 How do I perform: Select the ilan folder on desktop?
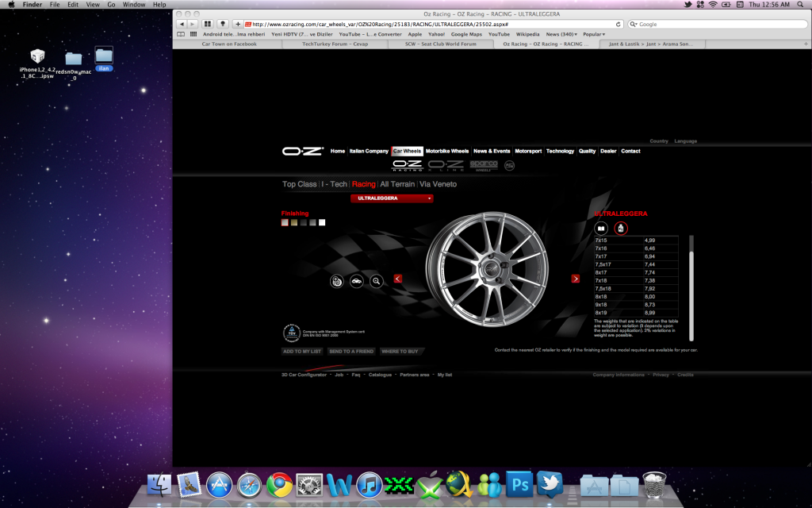point(104,59)
